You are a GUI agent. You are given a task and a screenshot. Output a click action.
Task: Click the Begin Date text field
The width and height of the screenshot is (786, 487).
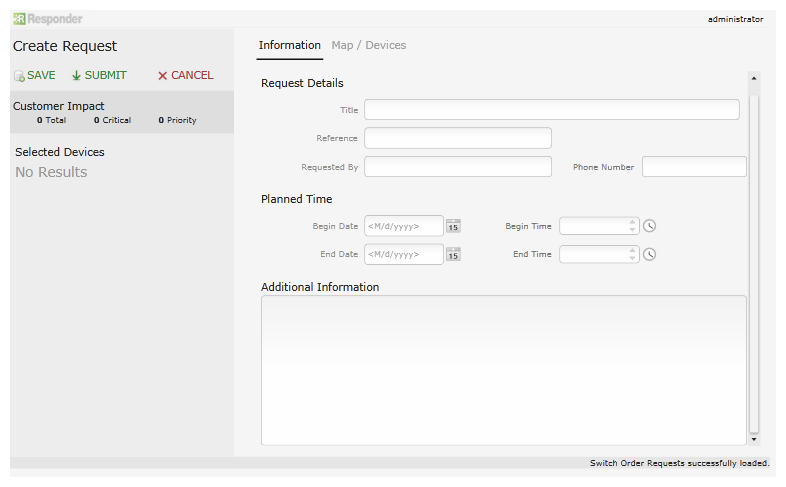(x=404, y=226)
